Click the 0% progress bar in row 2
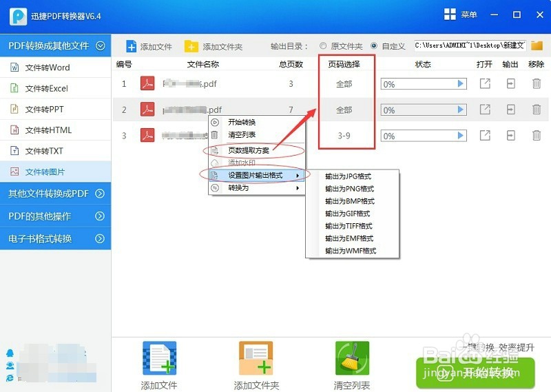This screenshot has height=392, width=551. tap(424, 110)
